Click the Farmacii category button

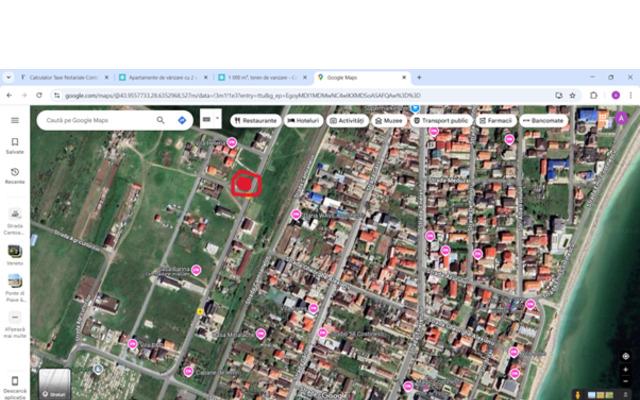(495, 120)
